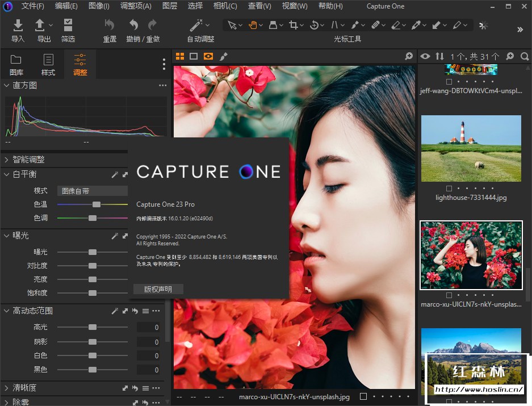Check the box under lighthouse-7331444.jpg thumbnail
This screenshot has width=532, height=406.
click(449, 188)
